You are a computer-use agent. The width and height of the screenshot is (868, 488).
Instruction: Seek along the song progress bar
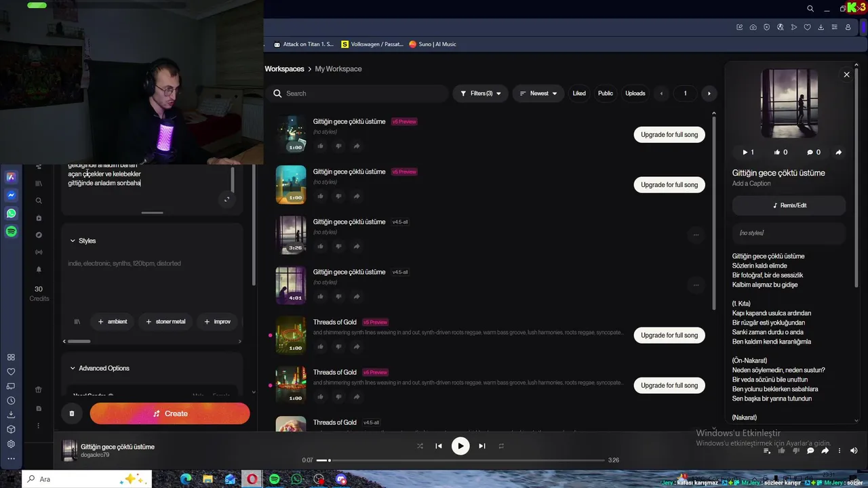click(460, 460)
